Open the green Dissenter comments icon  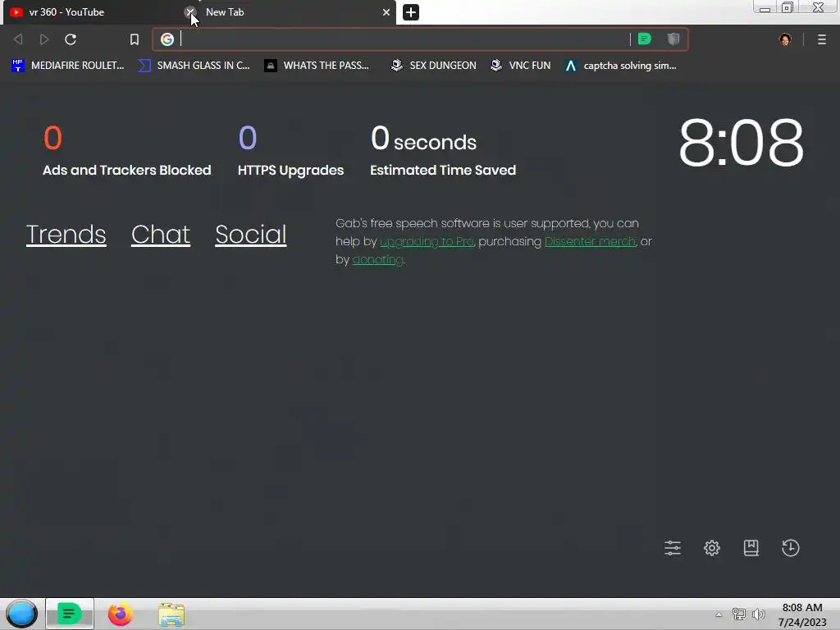645,39
